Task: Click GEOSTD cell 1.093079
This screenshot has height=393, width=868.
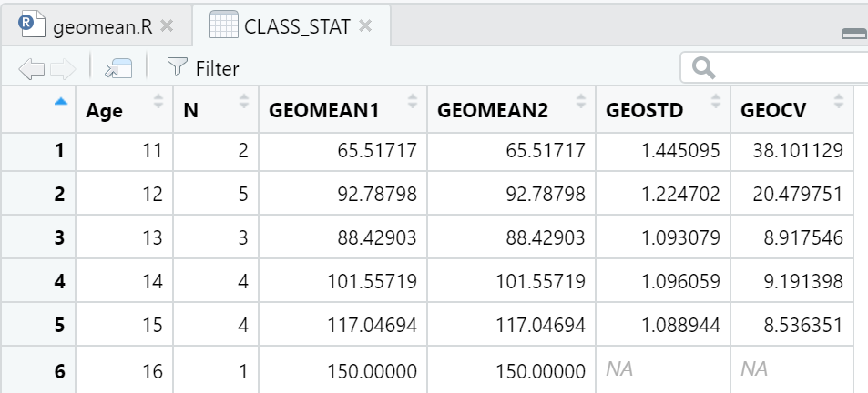Action: [x=663, y=237]
